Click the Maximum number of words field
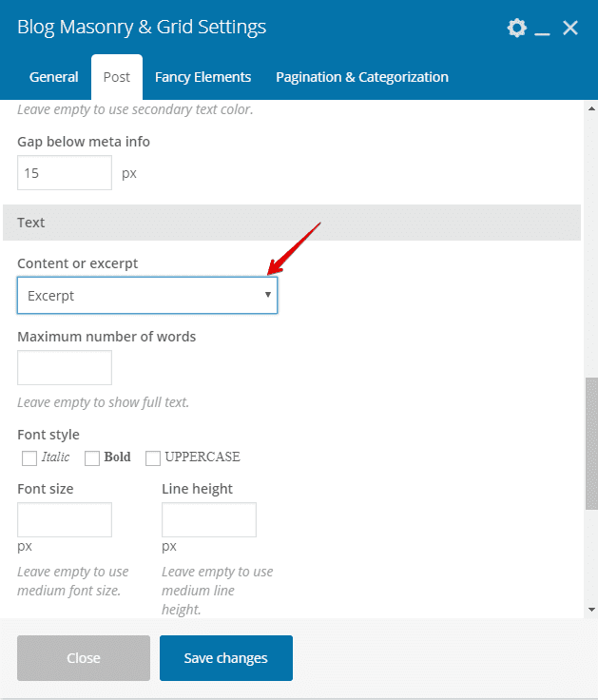 coord(65,367)
